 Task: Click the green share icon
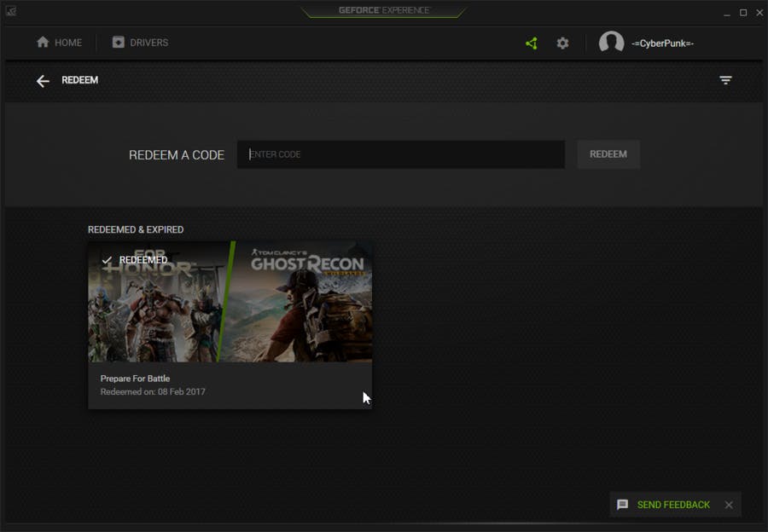click(532, 43)
